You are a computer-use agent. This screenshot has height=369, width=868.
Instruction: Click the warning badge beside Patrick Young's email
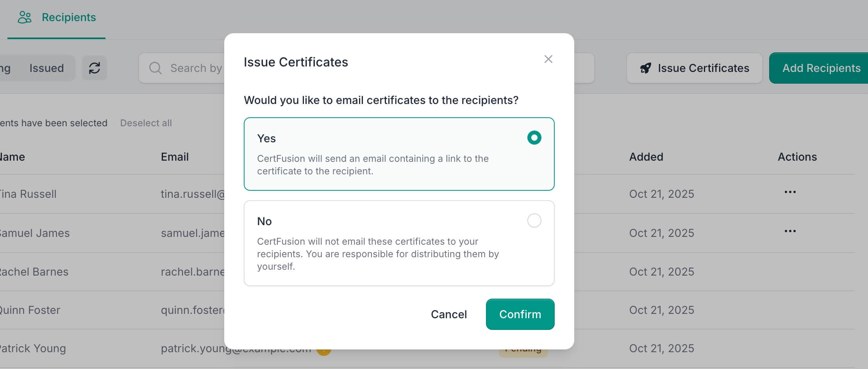pyautogui.click(x=324, y=351)
